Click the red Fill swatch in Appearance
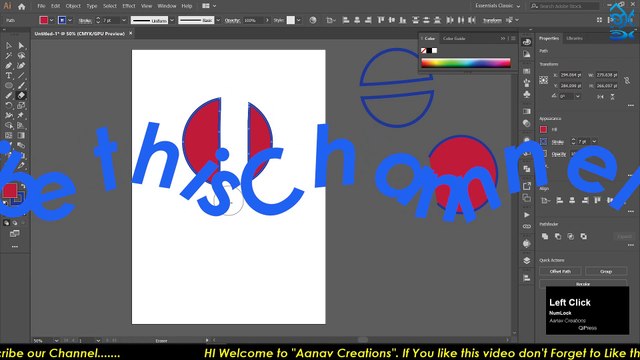The height and width of the screenshot is (360, 640). (x=543, y=129)
